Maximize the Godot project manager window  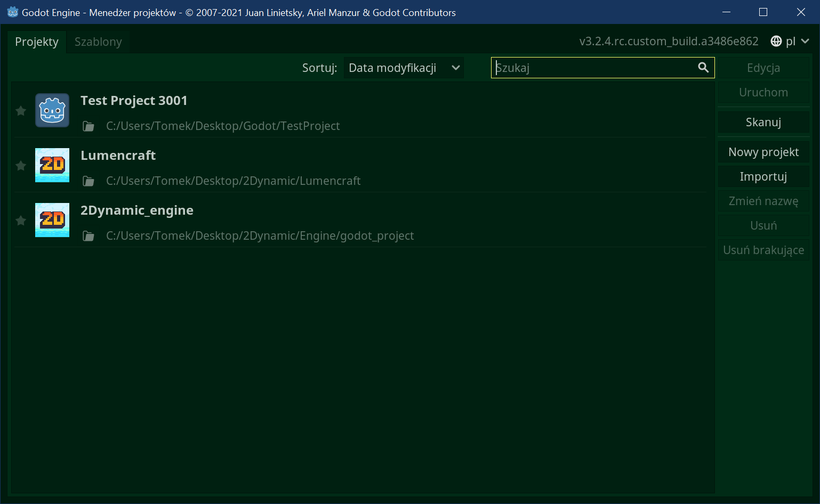pyautogui.click(x=763, y=12)
